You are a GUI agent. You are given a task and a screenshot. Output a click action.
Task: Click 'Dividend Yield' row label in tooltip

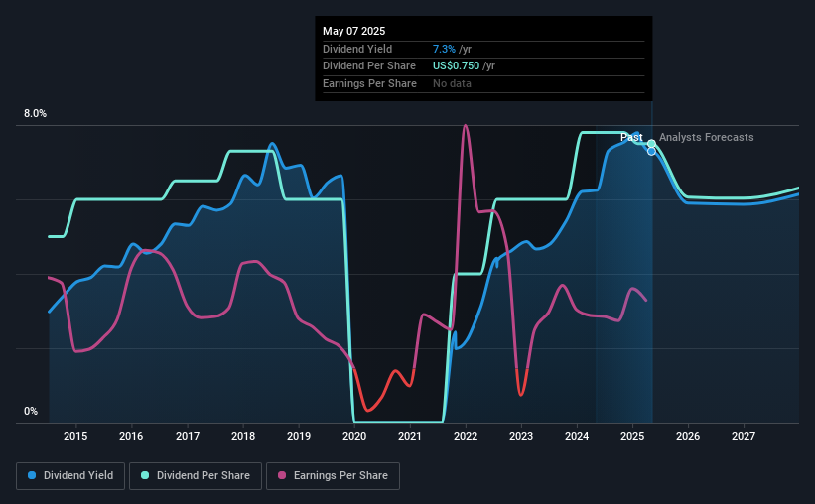pyautogui.click(x=357, y=49)
